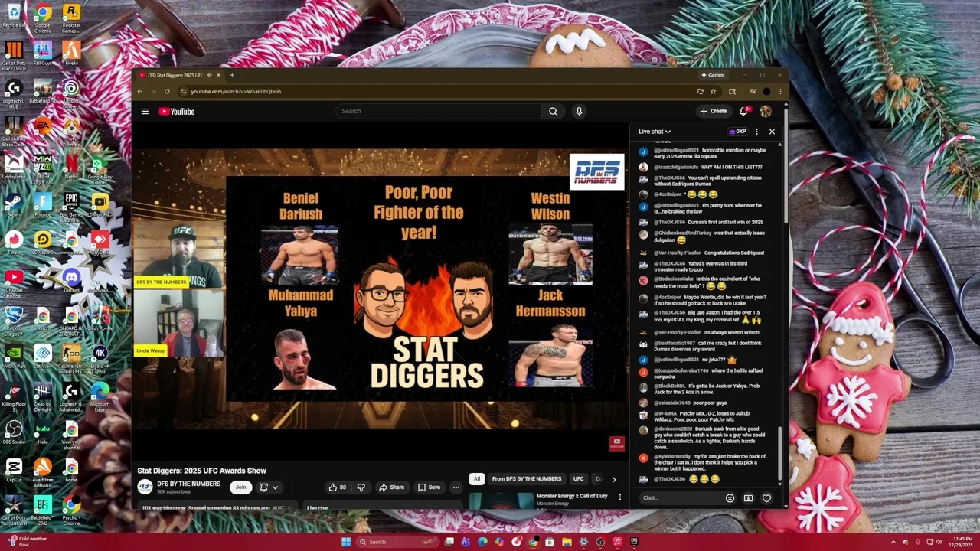
Task: Close the live chat panel
Action: point(772,132)
